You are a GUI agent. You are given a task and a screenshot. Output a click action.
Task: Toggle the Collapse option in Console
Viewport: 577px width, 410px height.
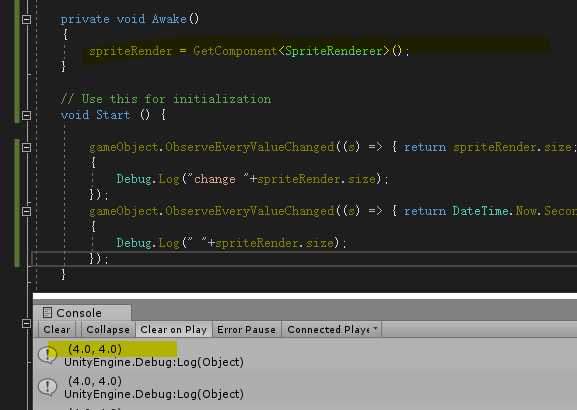pos(108,329)
